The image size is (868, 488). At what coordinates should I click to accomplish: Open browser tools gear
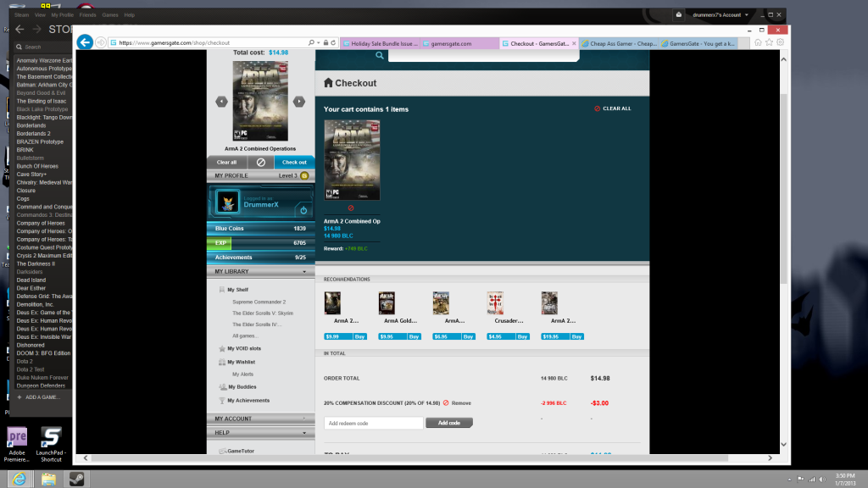tap(780, 42)
